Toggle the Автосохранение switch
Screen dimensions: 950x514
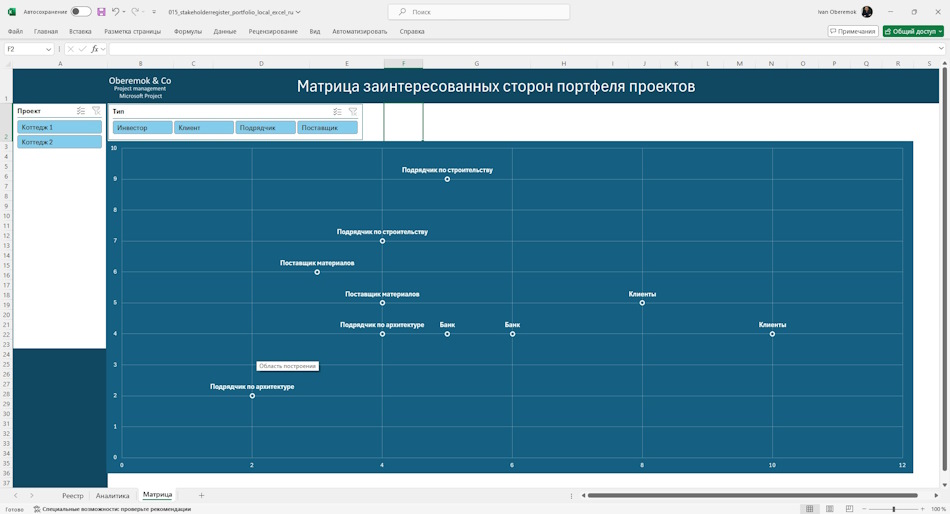(x=81, y=12)
